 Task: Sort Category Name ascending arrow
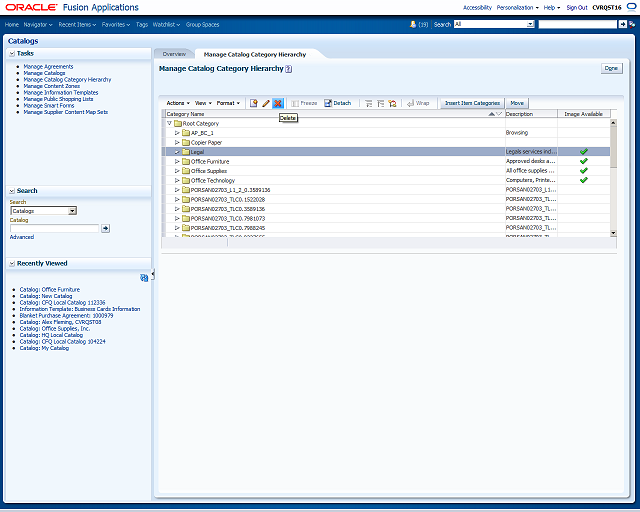pos(492,114)
